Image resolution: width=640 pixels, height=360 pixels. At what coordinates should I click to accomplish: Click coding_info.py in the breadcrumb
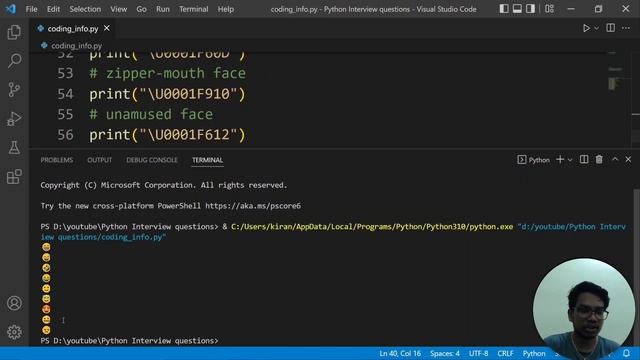76,46
